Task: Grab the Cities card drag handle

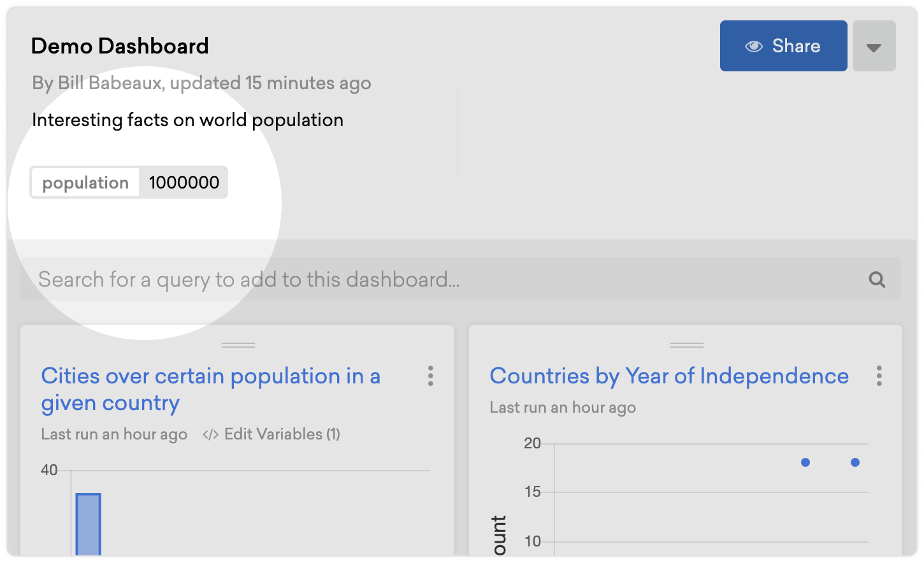Action: [x=238, y=345]
